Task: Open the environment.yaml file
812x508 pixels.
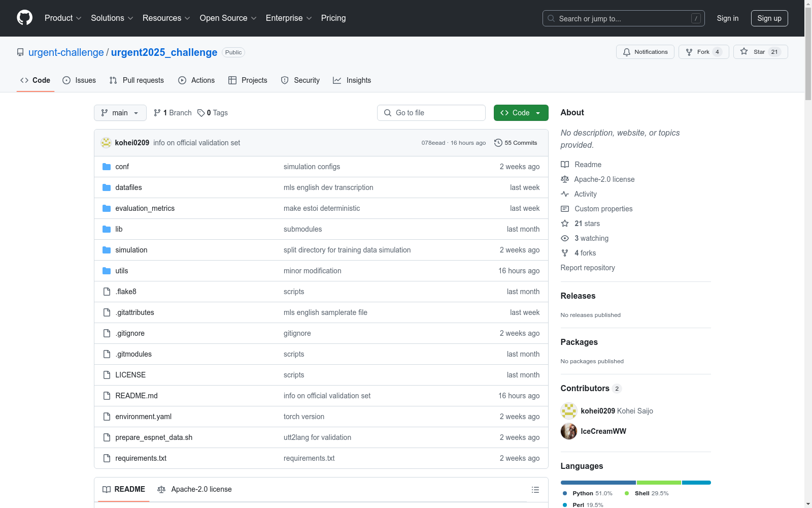Action: (x=144, y=417)
